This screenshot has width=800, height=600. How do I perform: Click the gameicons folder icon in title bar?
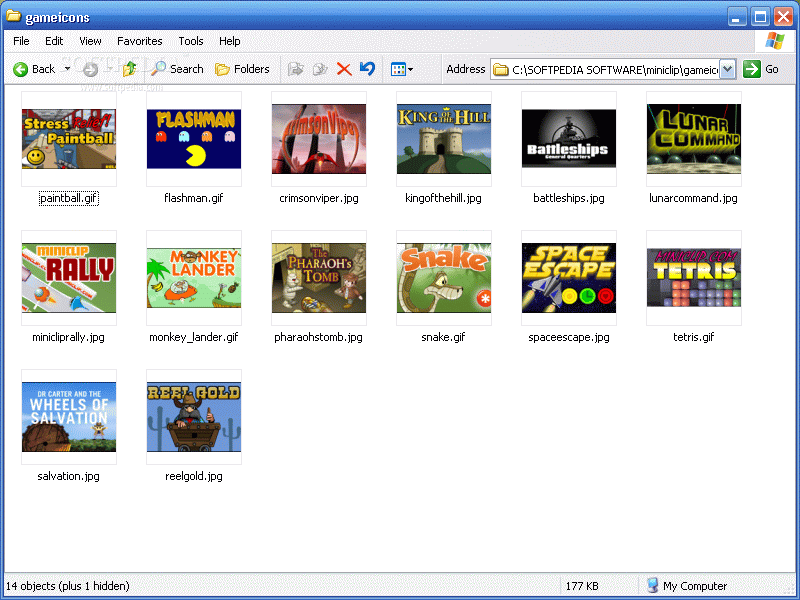[x=14, y=16]
